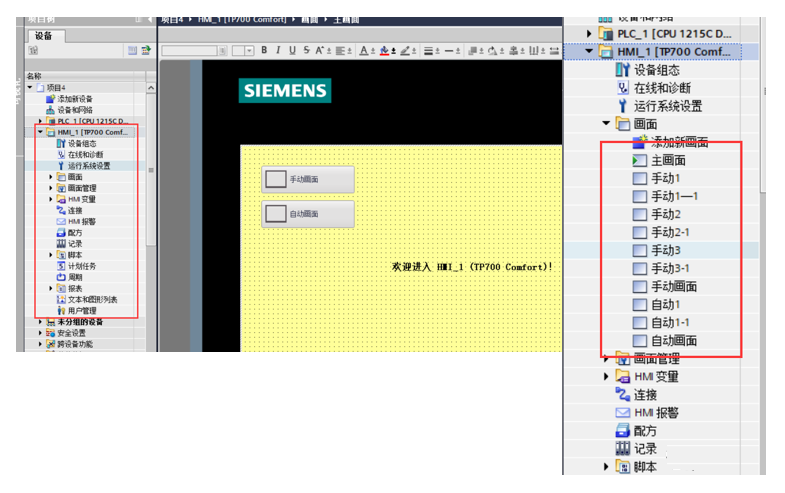Select 手动画面 screen in the enlarged tree
This screenshot has width=785, height=493.
tap(674, 286)
